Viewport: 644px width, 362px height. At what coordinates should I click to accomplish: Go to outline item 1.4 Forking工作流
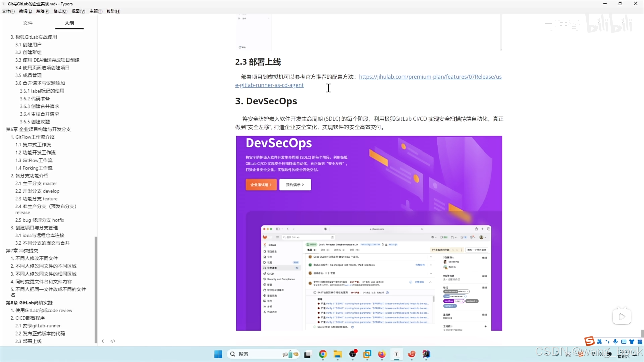click(x=34, y=168)
